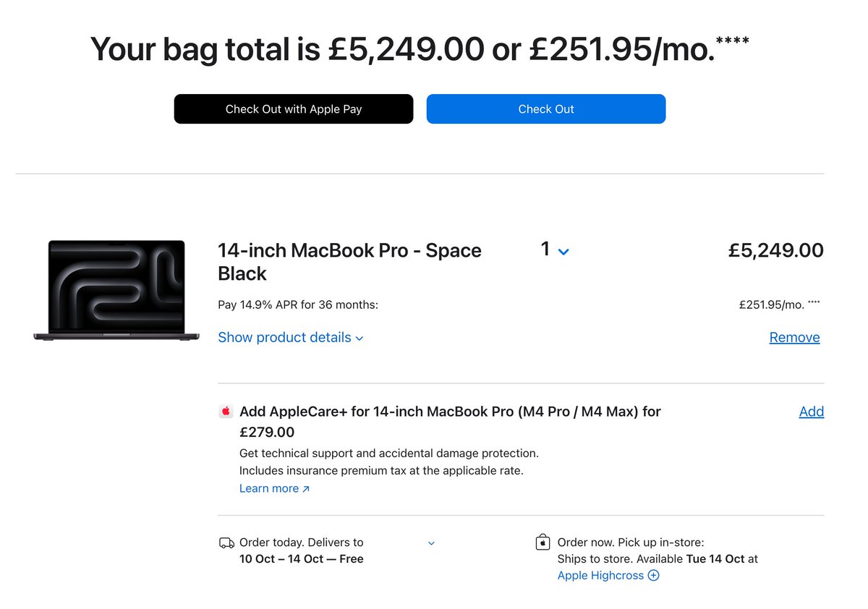The width and height of the screenshot is (868, 609).
Task: Click the arrow icon after Learn more
Action: [306, 489]
